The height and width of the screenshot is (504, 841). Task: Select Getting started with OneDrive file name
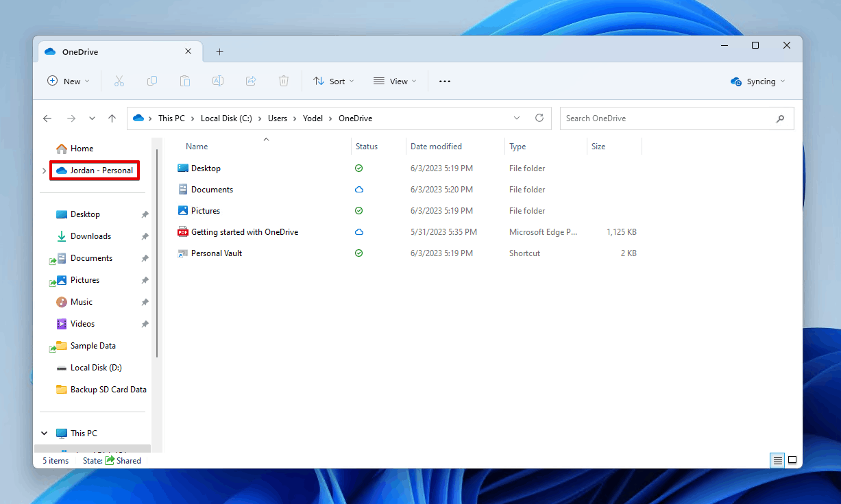pyautogui.click(x=245, y=232)
